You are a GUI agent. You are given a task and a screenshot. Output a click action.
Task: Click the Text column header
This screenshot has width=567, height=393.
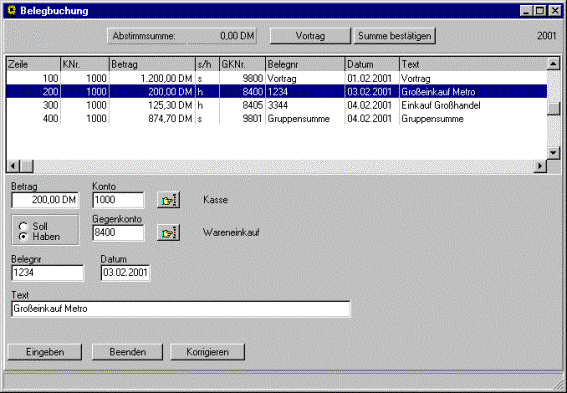[473, 64]
